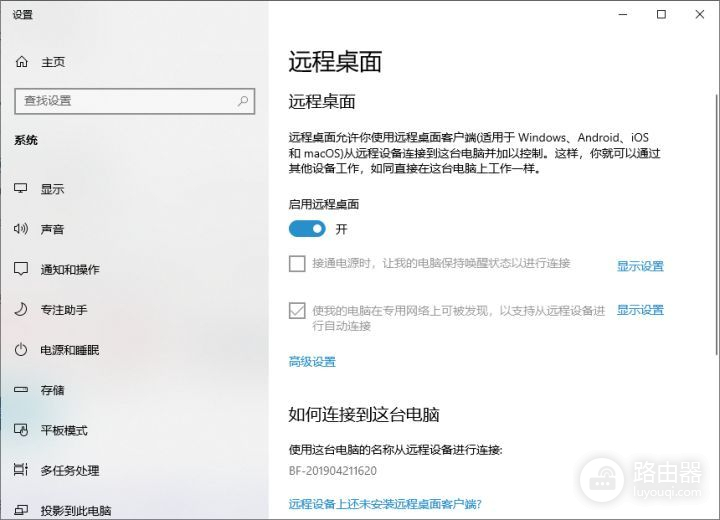Click the Power and sleep icon
Viewport: 720px width, 520px height.
[21, 350]
